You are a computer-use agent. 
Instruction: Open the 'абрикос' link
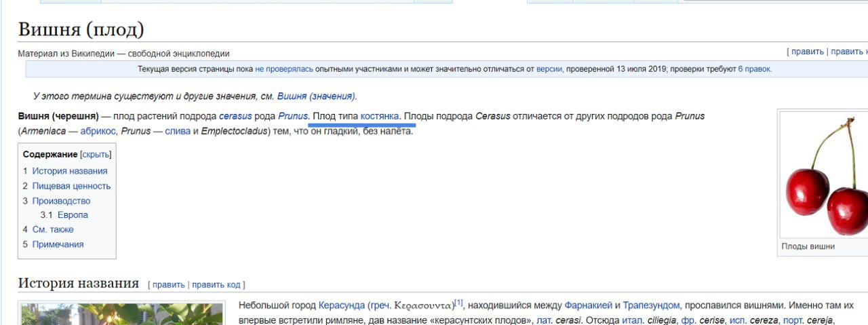pos(98,131)
